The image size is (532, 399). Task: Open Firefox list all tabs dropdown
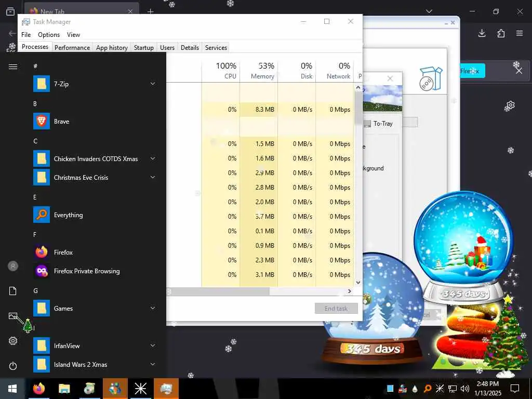pyautogui.click(x=429, y=11)
